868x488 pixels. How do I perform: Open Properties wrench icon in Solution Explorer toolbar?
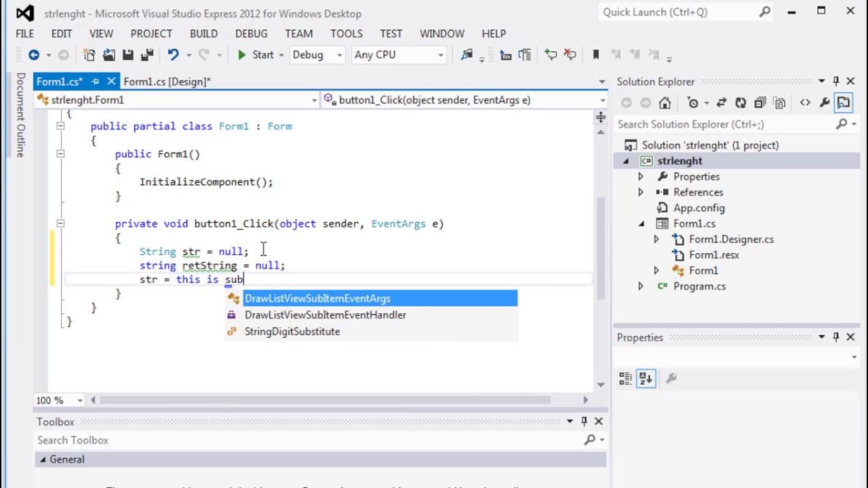click(825, 103)
